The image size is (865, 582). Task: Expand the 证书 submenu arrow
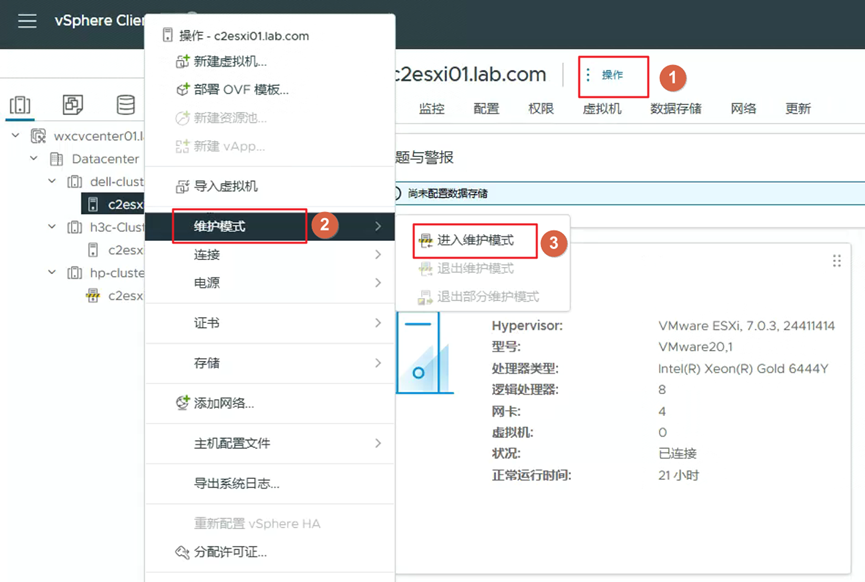[378, 323]
